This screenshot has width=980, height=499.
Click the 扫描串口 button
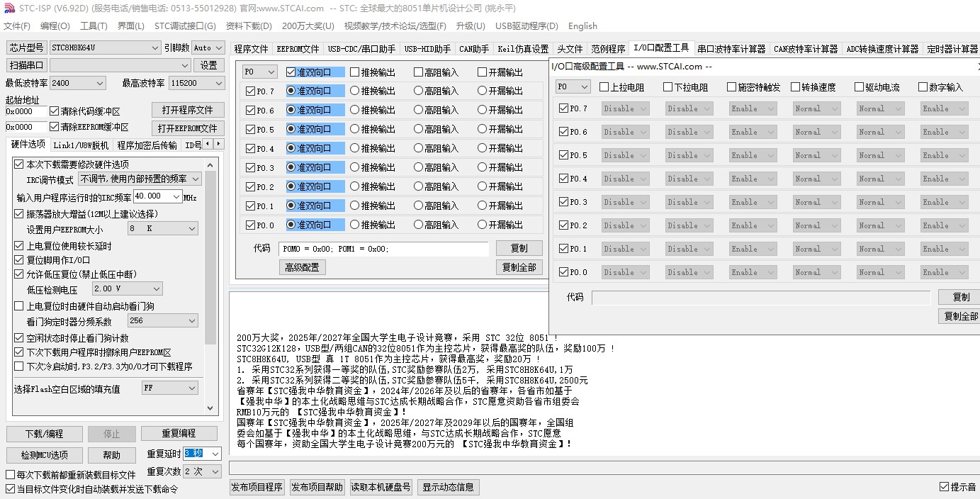coord(27,65)
